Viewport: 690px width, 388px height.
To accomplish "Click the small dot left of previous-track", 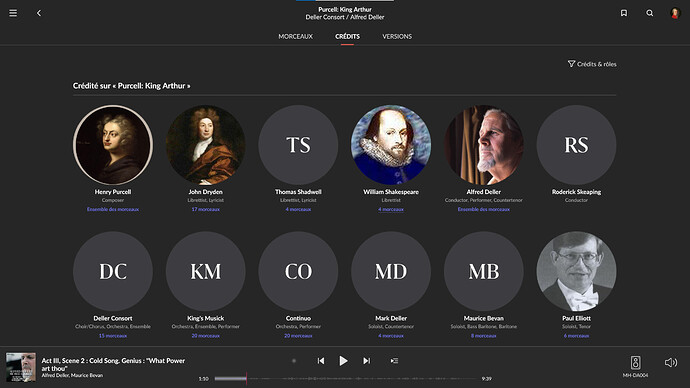I will (294, 361).
